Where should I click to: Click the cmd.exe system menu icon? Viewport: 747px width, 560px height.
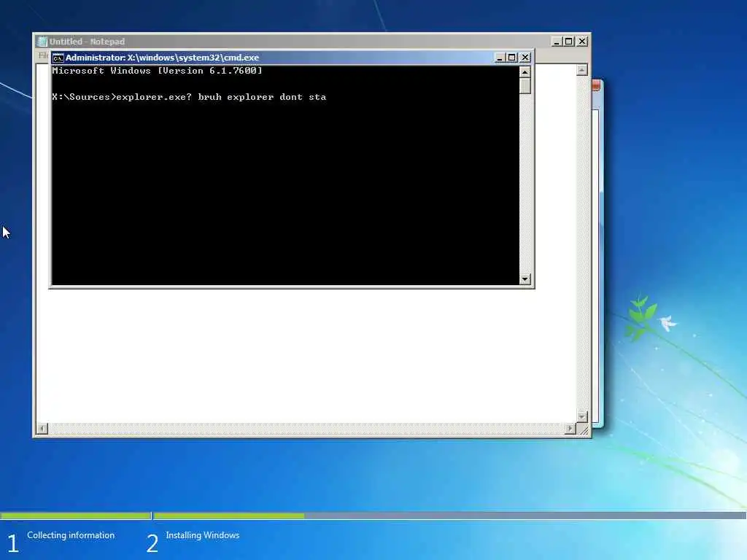coord(58,58)
